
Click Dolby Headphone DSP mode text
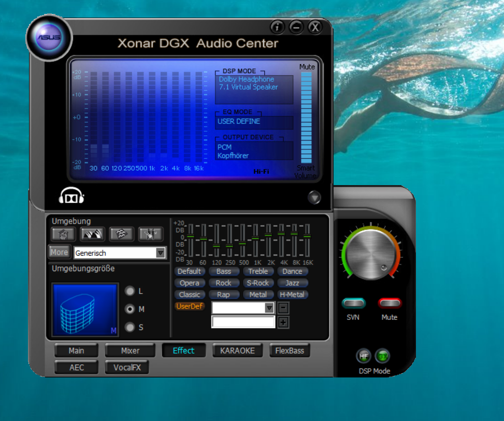(247, 79)
